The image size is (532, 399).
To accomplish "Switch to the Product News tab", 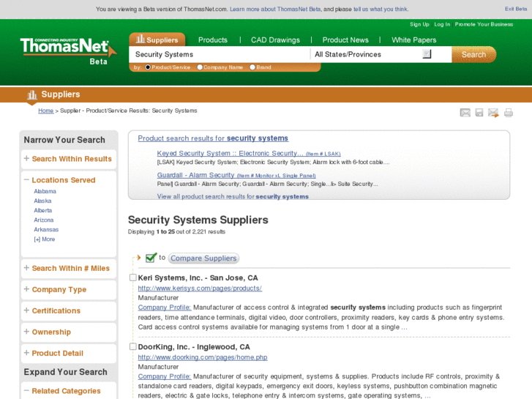I will pyautogui.click(x=345, y=40).
